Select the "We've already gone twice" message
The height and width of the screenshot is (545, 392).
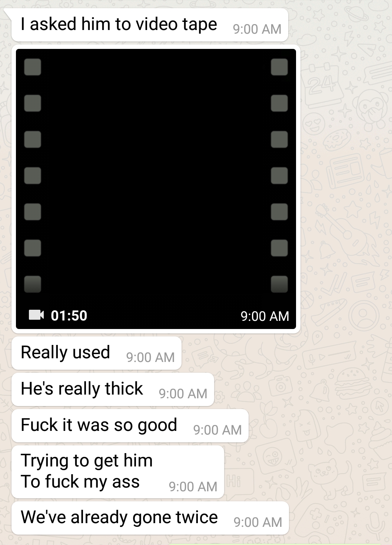(150, 518)
